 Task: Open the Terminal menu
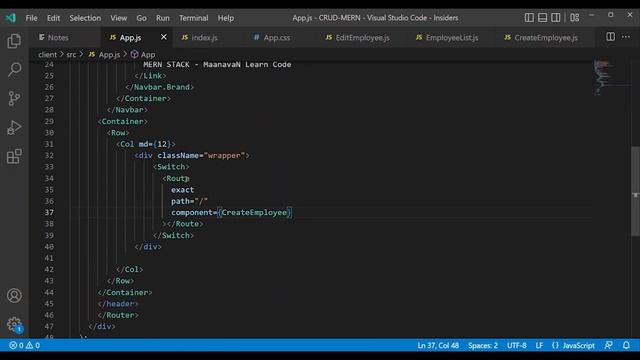[193, 18]
